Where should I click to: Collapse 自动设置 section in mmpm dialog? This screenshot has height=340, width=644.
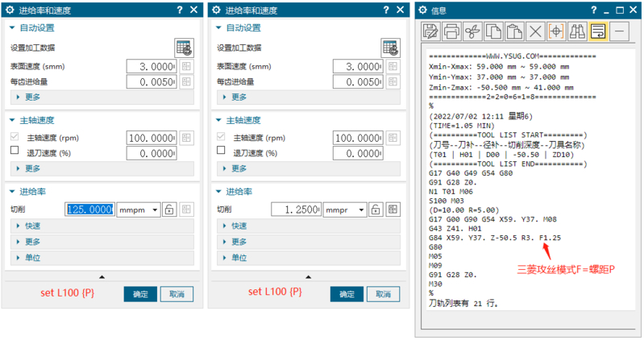pyautogui.click(x=12, y=28)
